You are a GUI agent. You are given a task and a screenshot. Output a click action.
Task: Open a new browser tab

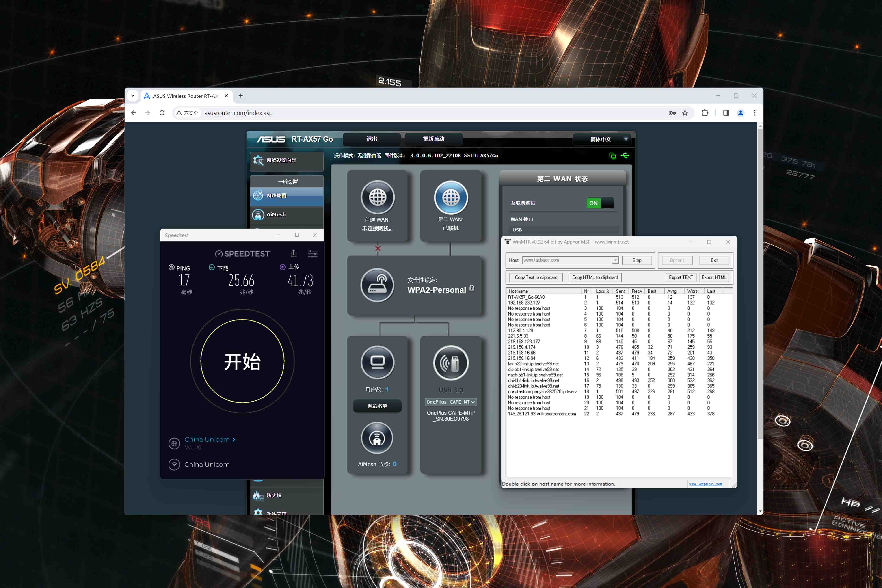pyautogui.click(x=241, y=96)
